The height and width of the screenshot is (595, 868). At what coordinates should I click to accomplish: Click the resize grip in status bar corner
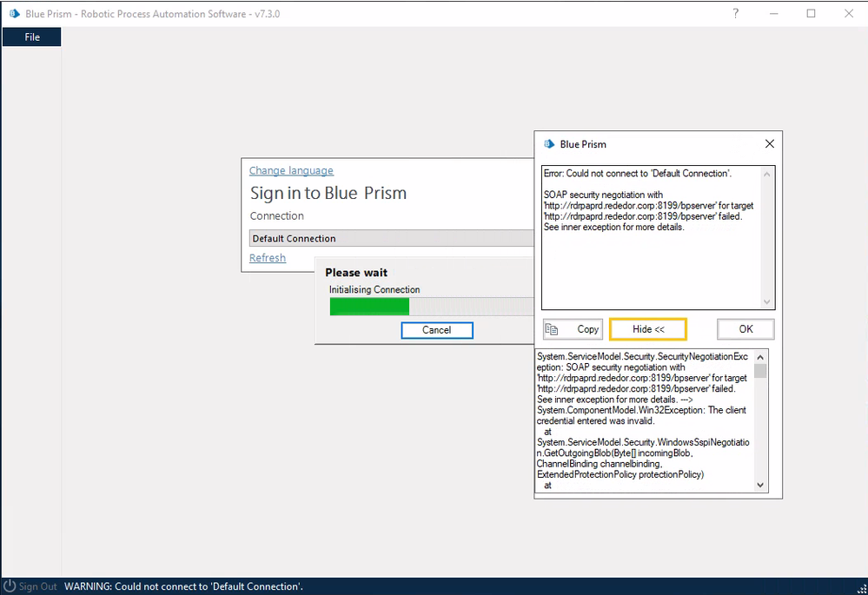861,589
